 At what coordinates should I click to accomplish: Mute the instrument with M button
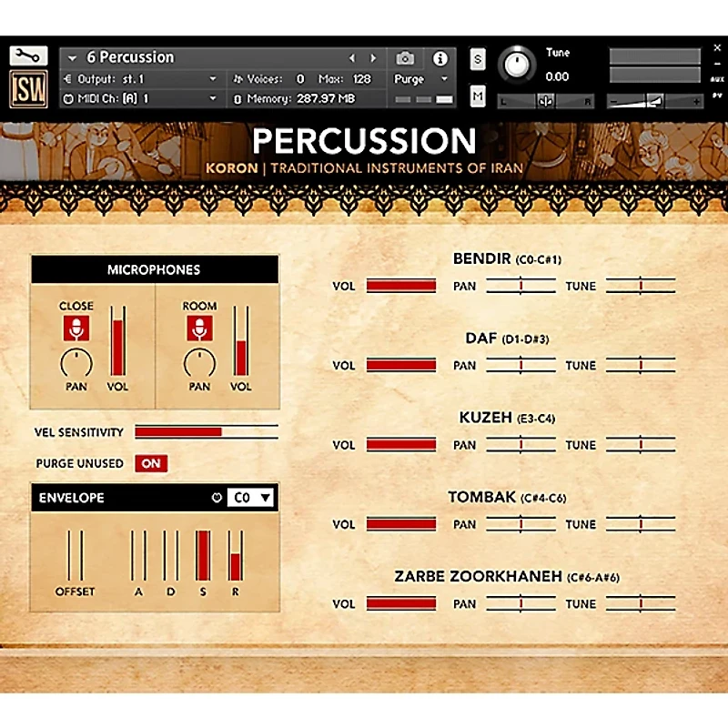(478, 96)
